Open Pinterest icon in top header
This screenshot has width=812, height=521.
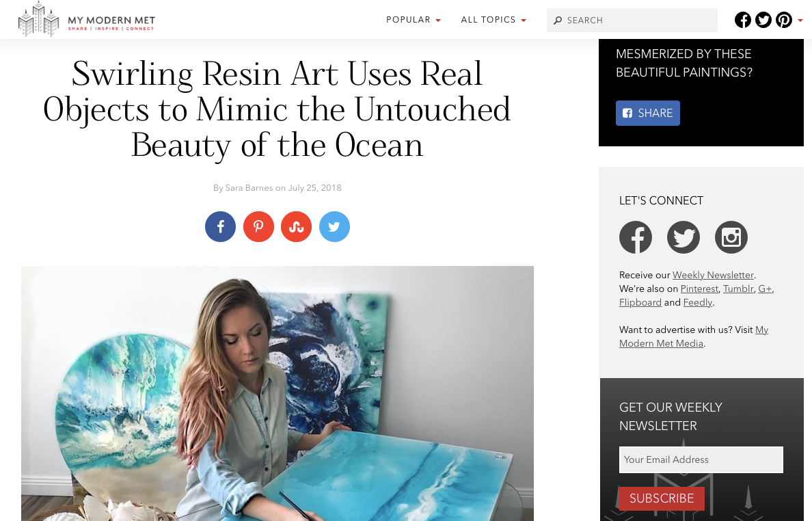click(x=784, y=20)
